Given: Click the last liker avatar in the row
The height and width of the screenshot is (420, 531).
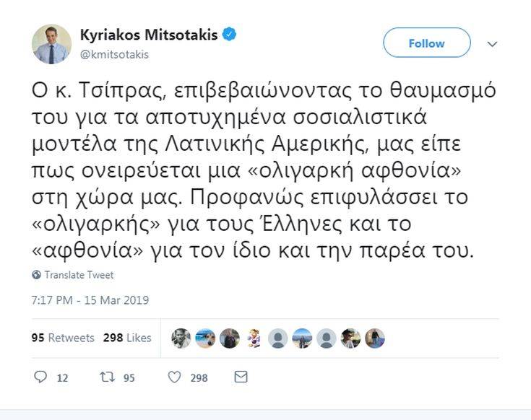Looking at the screenshot, I should pyautogui.click(x=375, y=338).
